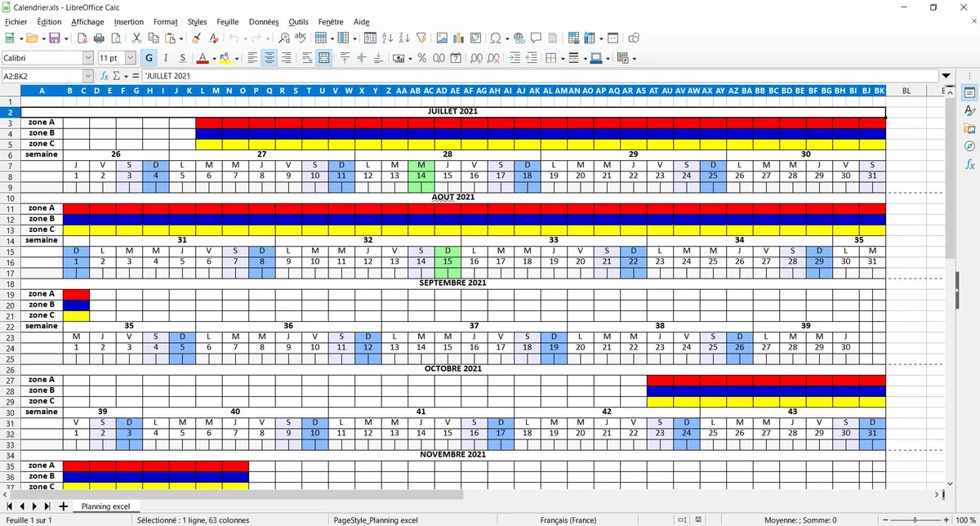Add a new sheet with plus button
The height and width of the screenshot is (526, 980).
click(63, 506)
